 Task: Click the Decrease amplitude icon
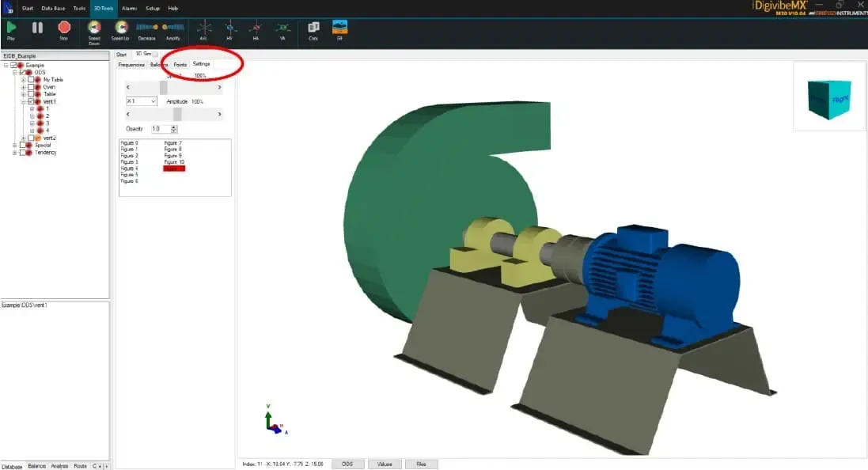click(146, 27)
